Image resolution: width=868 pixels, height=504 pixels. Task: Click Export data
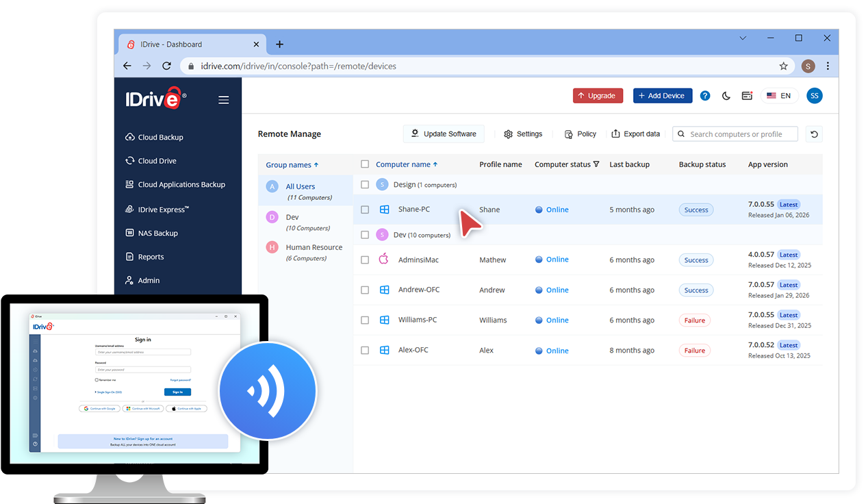click(x=636, y=134)
